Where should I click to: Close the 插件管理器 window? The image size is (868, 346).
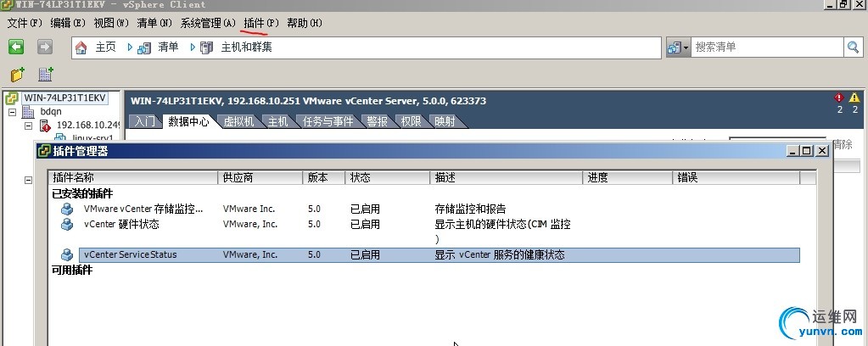pyautogui.click(x=821, y=151)
